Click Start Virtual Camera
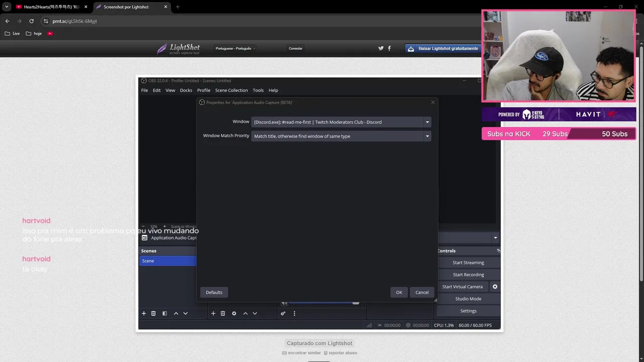The height and width of the screenshot is (362, 644). tap(462, 287)
